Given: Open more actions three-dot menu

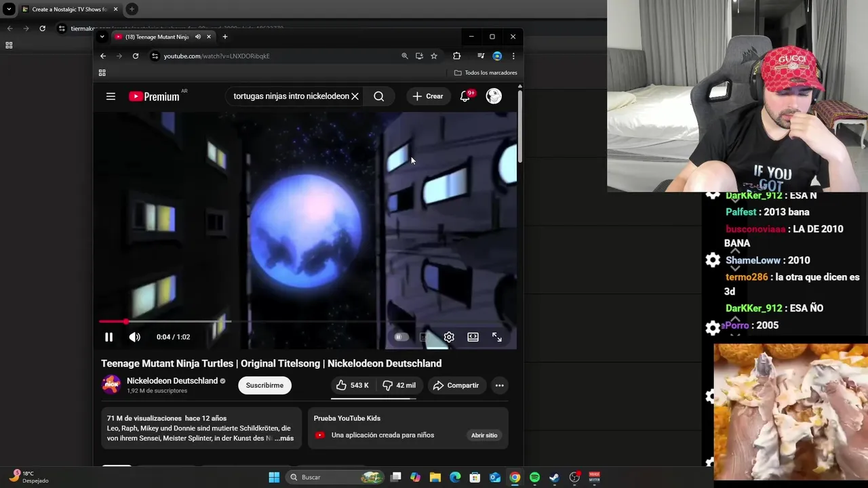Looking at the screenshot, I should pyautogui.click(x=500, y=385).
